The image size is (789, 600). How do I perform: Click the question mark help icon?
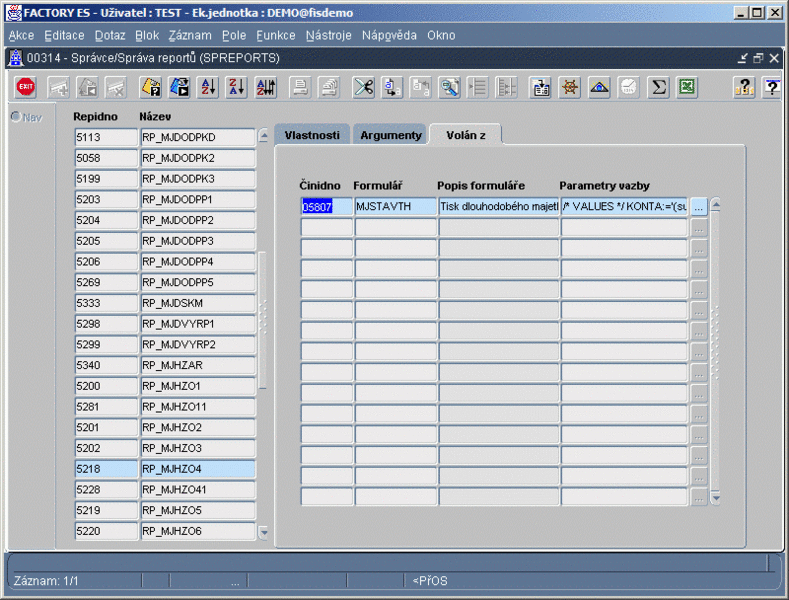click(x=744, y=88)
